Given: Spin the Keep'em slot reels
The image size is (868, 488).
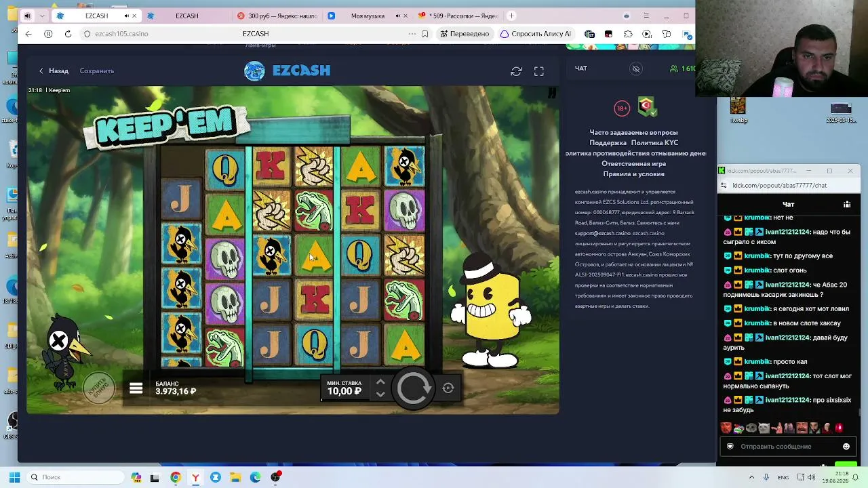Looking at the screenshot, I should pyautogui.click(x=413, y=388).
